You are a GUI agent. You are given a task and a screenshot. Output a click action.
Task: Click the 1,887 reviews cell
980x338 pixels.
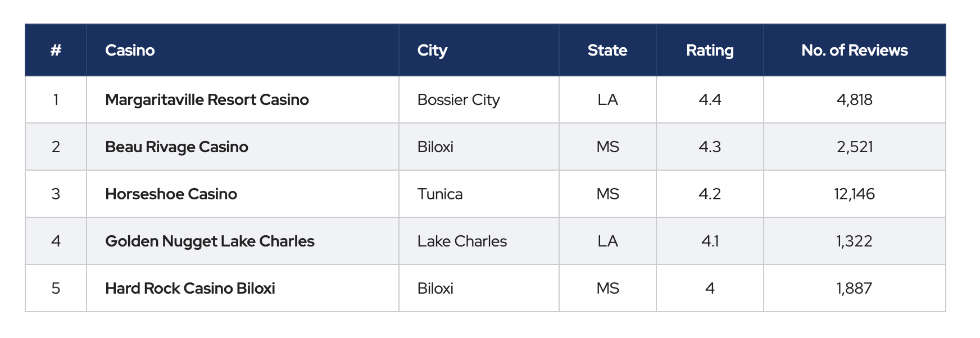[x=854, y=289]
